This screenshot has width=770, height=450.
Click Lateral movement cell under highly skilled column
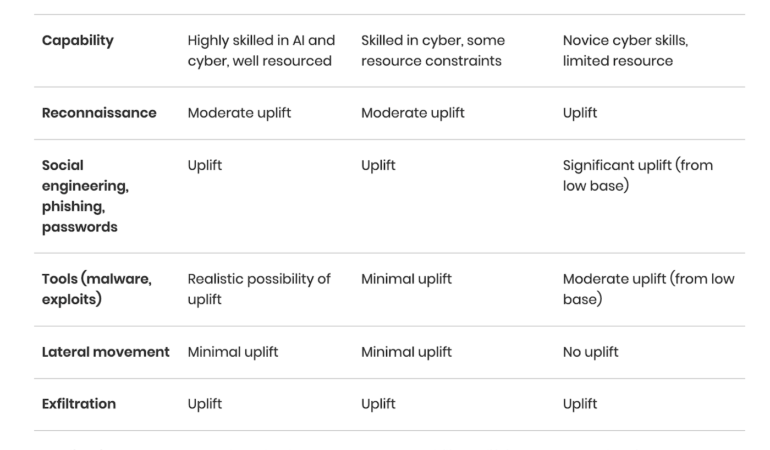point(232,352)
